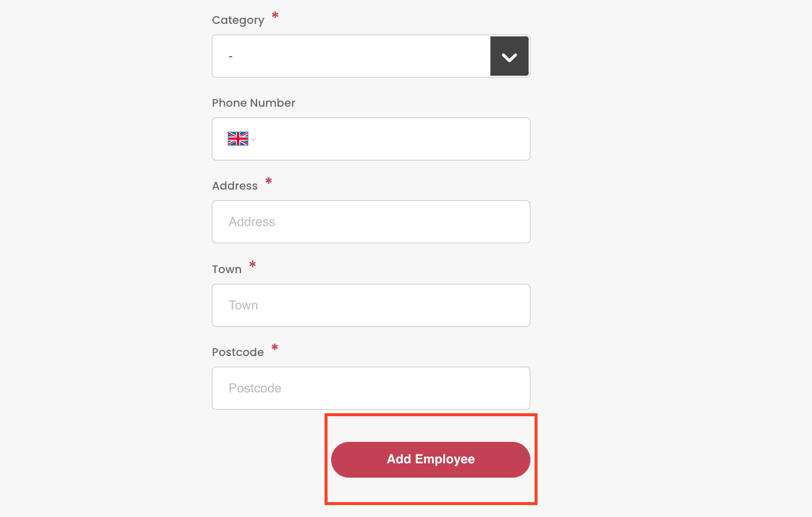Image resolution: width=812 pixels, height=517 pixels.
Task: Click the white chevron icon in Category
Action: point(510,57)
